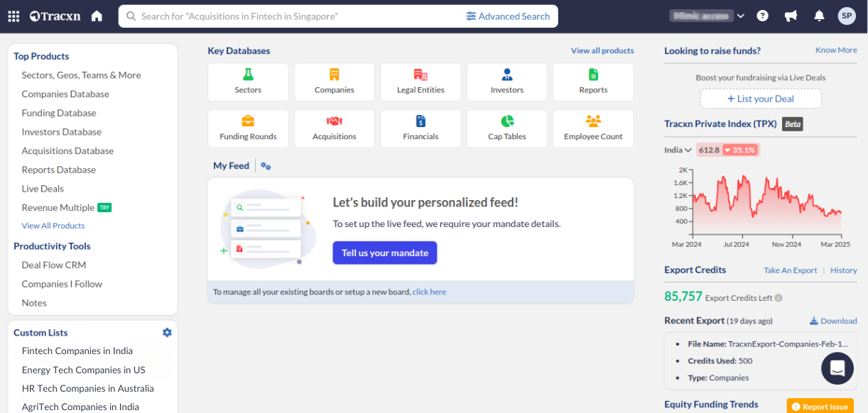
Task: Click the Tracxn logo
Action: point(56,16)
